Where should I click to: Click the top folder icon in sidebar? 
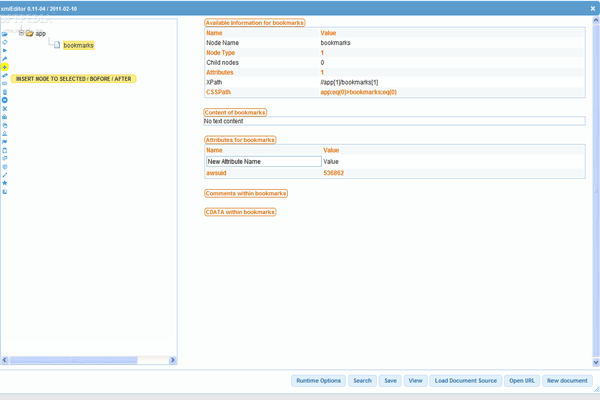pyautogui.click(x=5, y=34)
